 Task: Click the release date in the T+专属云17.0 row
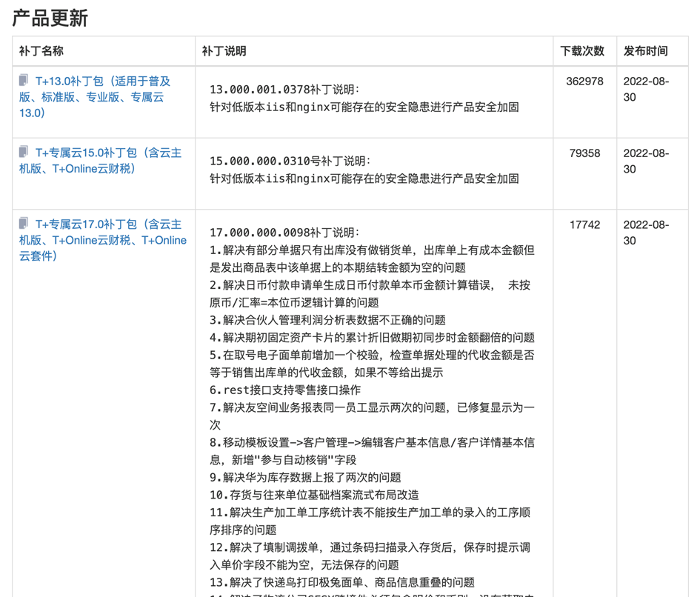tap(646, 232)
